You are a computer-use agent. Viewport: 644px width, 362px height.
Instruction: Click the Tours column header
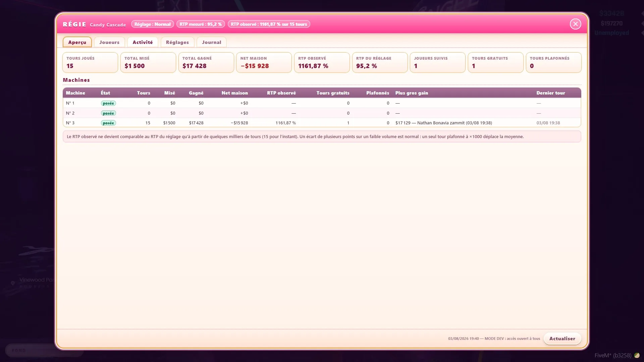(144, 93)
